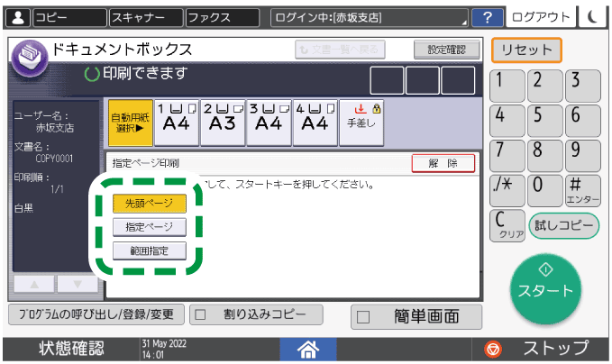The width and height of the screenshot is (612, 364).
Task: Select 範囲指定 option
Action: (150, 250)
